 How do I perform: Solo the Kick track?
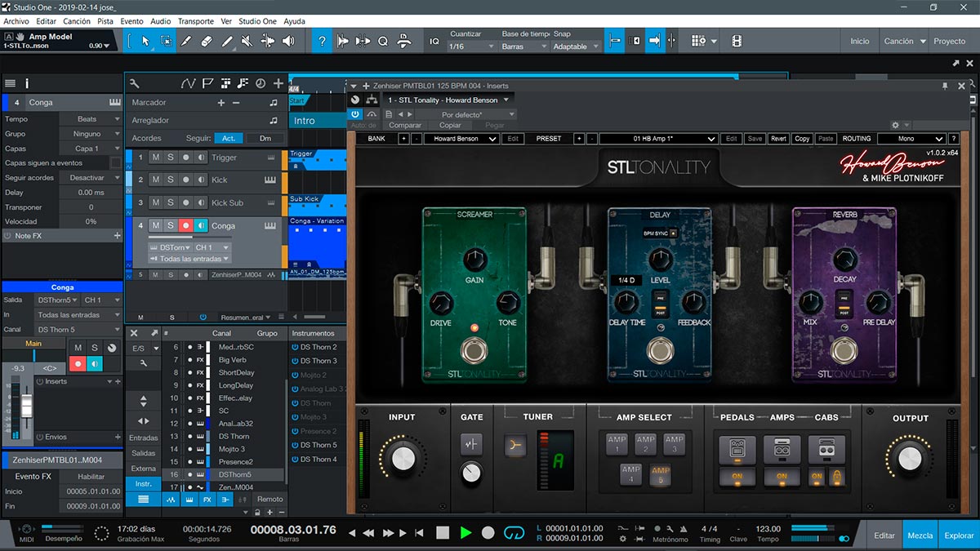[171, 180]
